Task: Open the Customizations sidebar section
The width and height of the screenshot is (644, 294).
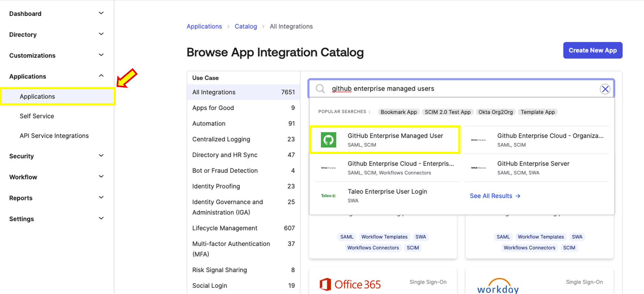Action: (x=57, y=56)
